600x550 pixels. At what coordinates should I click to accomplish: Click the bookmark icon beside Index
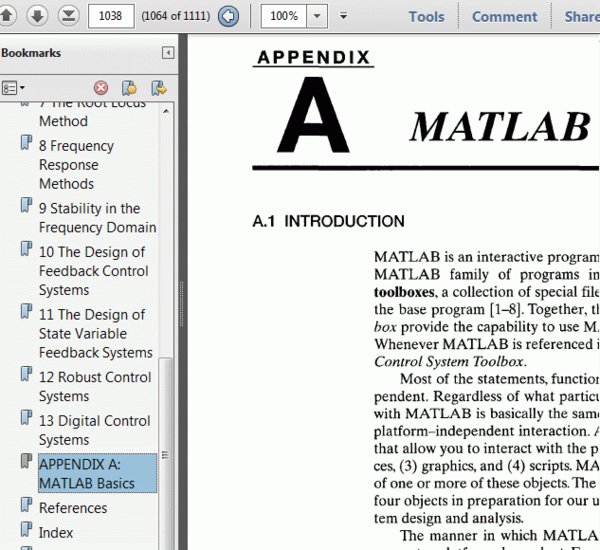26,529
